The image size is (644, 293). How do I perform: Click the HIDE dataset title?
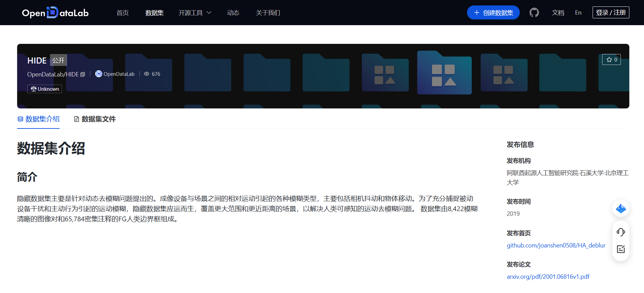[x=37, y=61]
